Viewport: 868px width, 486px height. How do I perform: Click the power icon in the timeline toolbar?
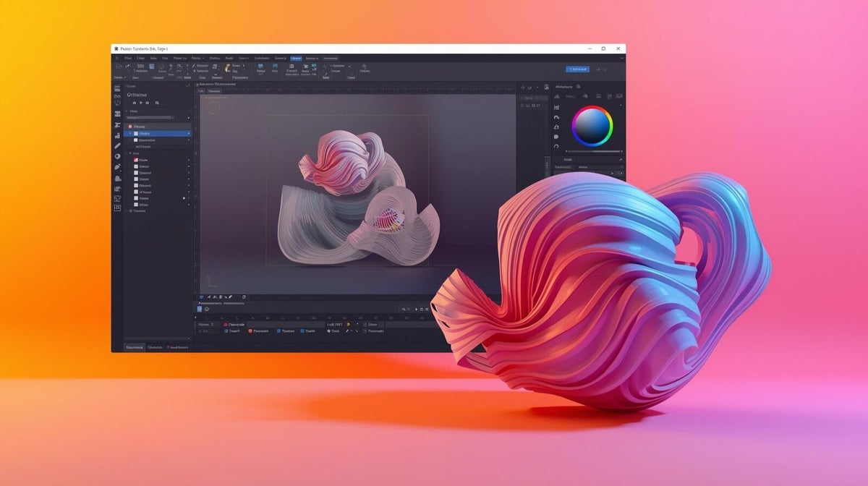tap(206, 309)
